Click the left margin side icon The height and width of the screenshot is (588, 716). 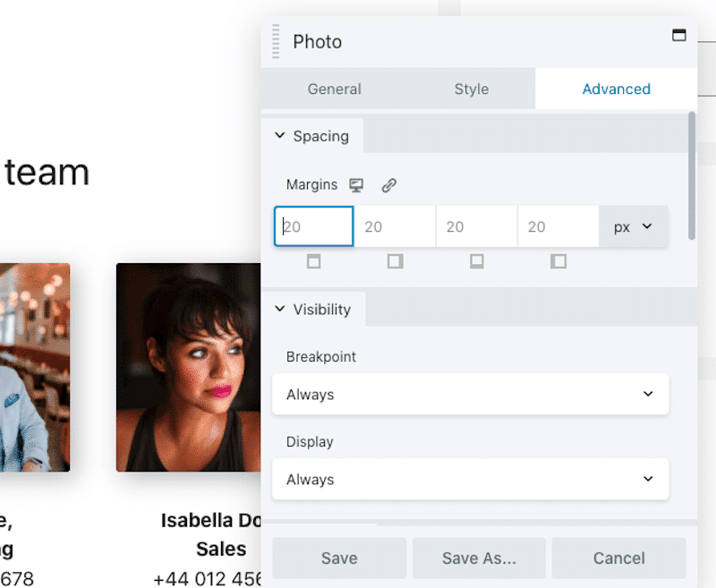(558, 261)
